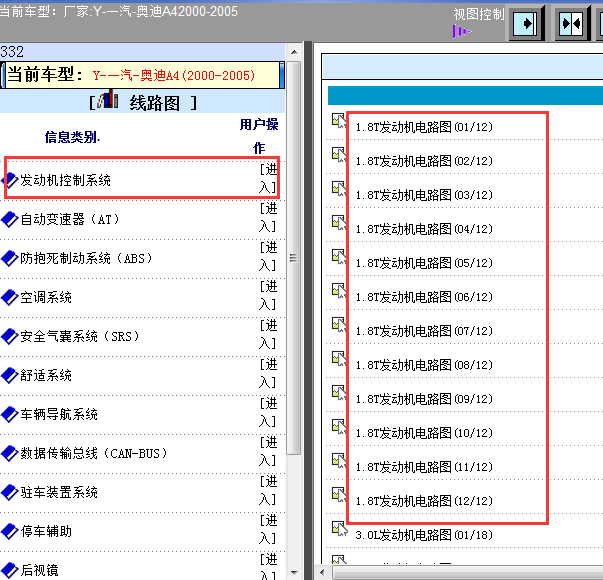Open the 1.8T发动机电路图(07/12) diagram
The image size is (603, 580).
coord(424,331)
